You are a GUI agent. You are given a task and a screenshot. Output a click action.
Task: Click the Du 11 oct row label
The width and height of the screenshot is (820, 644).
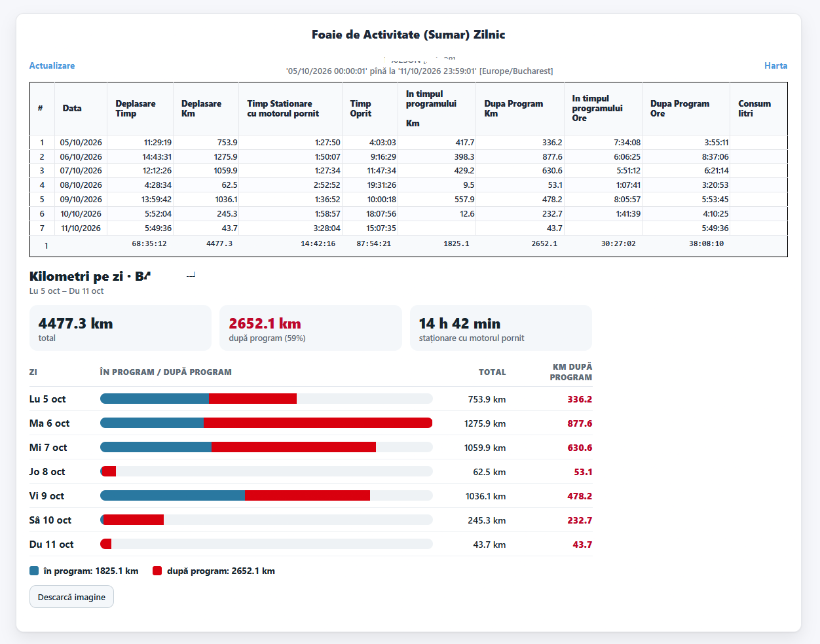point(51,545)
